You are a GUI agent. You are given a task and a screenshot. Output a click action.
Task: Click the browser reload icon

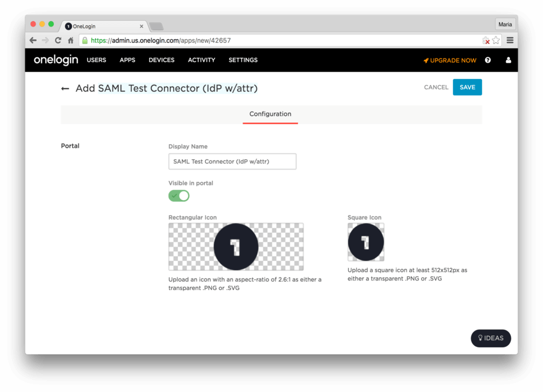click(58, 40)
